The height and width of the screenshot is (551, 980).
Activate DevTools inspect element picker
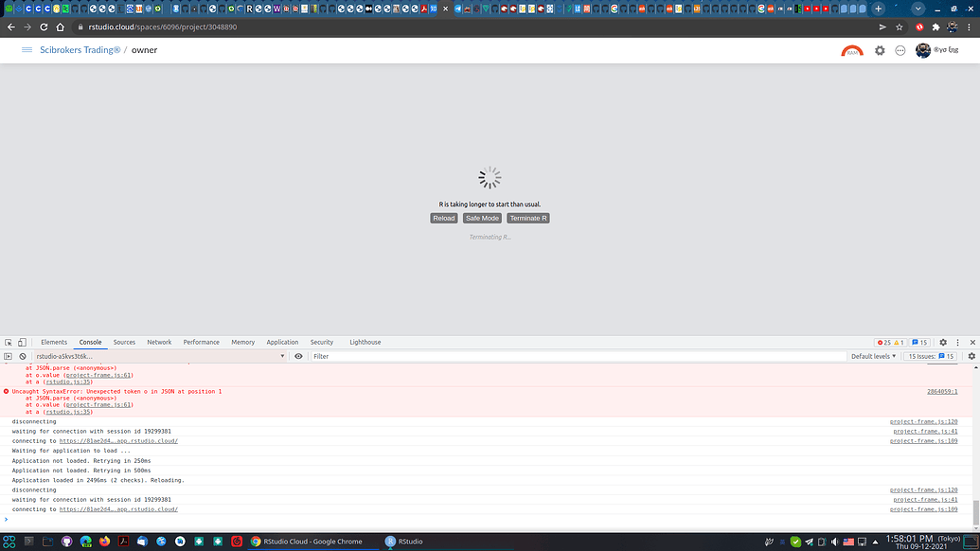click(9, 343)
